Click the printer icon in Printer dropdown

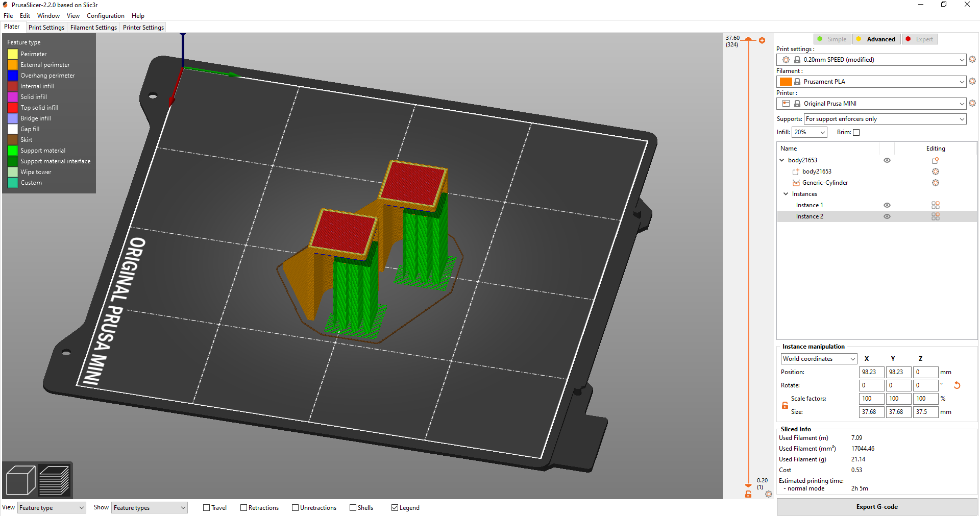(x=786, y=104)
